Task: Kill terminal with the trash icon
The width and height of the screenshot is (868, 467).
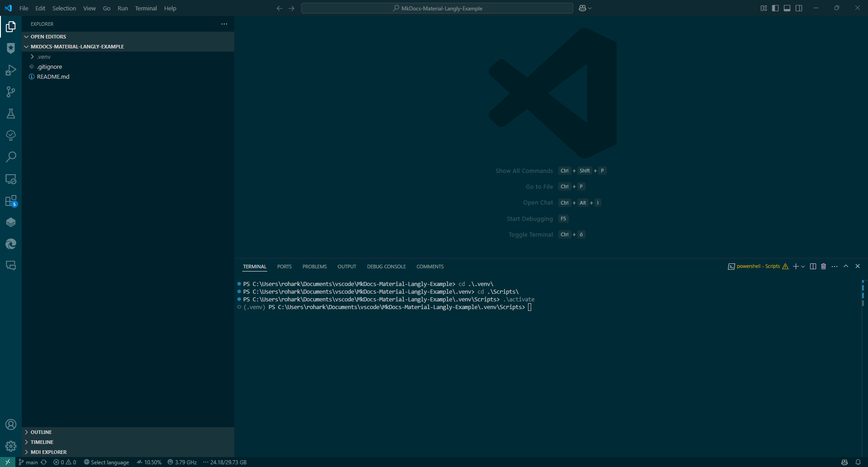Action: pyautogui.click(x=823, y=266)
